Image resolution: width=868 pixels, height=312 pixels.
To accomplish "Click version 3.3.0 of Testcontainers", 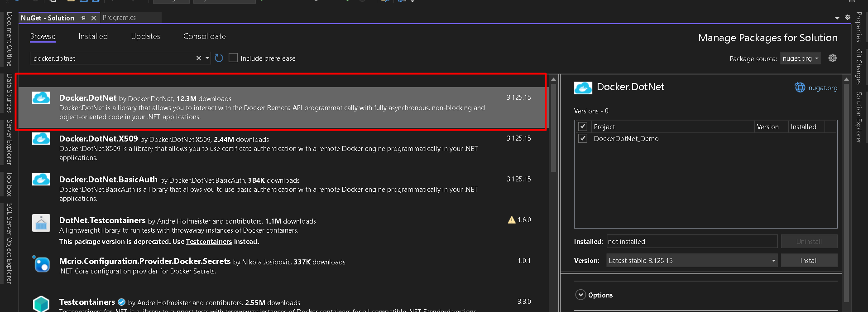I will pyautogui.click(x=524, y=302).
